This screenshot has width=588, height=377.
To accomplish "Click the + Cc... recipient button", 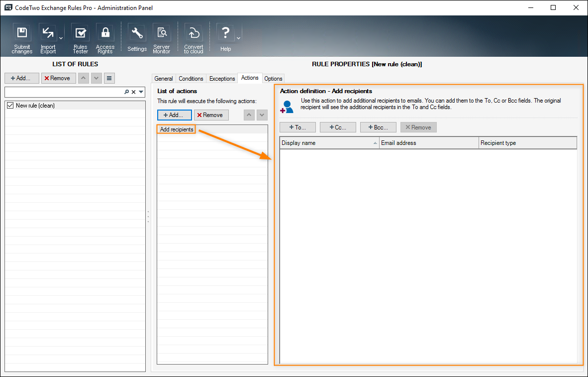I will point(338,127).
